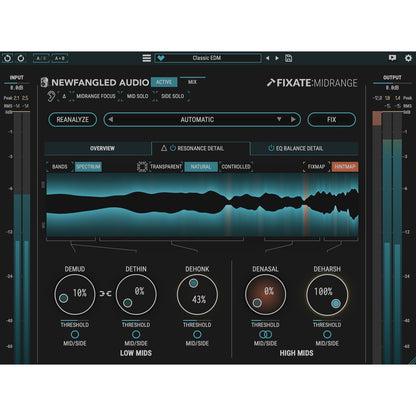This screenshot has width=416, height=416.
Task: Adjust the DEMUD THRESHOLD slider
Action: click(x=75, y=323)
